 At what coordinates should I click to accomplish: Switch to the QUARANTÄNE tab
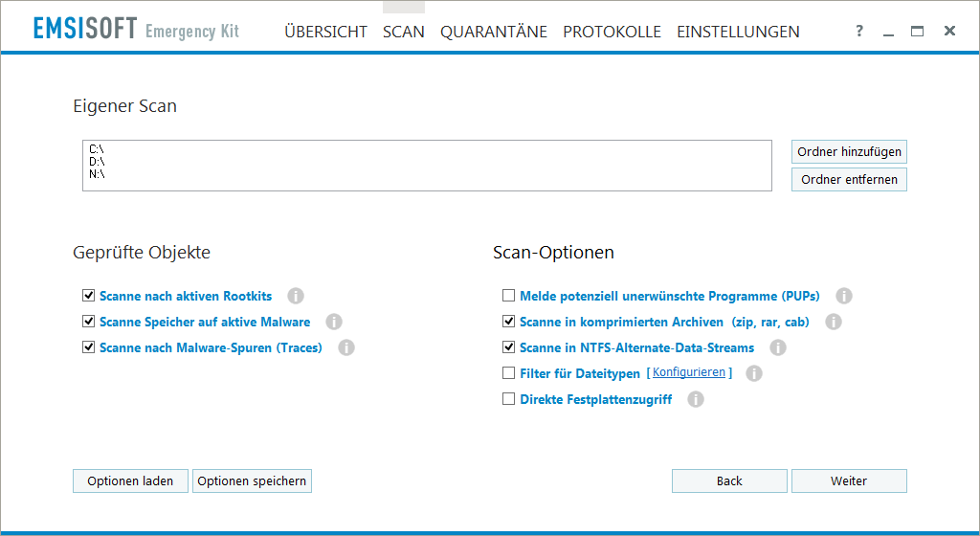494,32
